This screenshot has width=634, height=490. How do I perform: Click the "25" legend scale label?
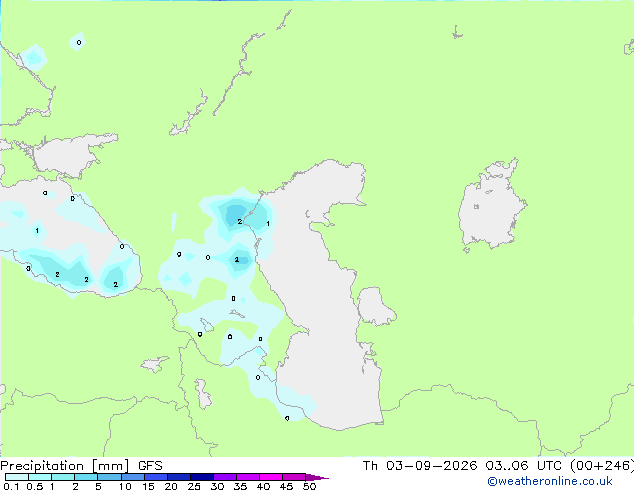[194, 486]
